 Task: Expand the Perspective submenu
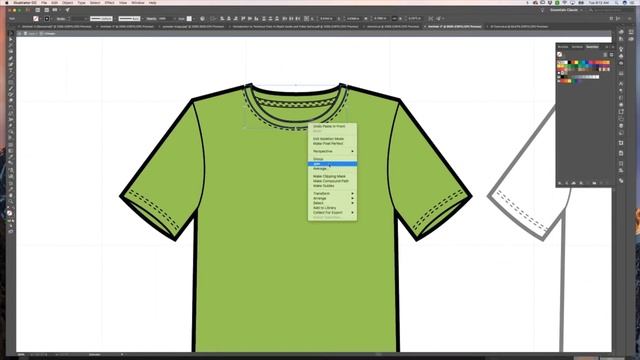[332, 151]
